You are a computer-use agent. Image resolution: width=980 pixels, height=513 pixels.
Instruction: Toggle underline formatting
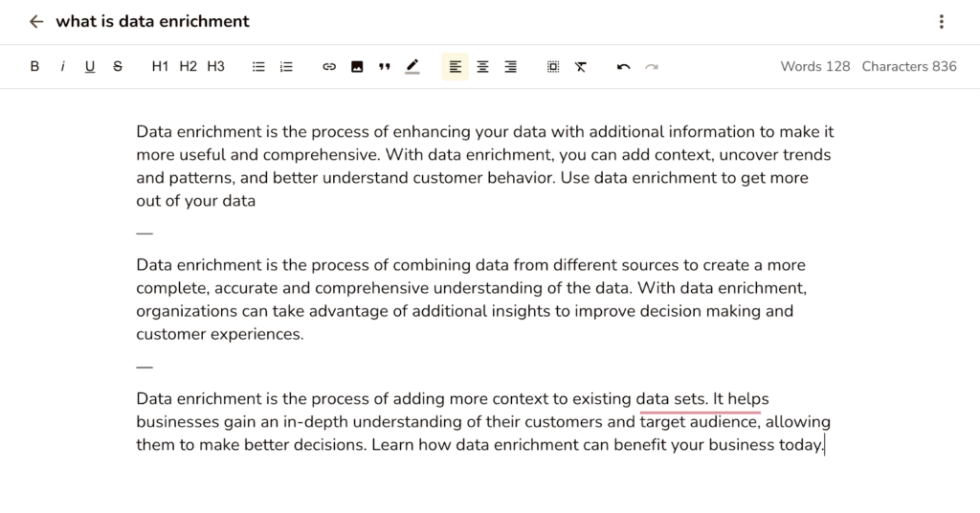(x=90, y=67)
